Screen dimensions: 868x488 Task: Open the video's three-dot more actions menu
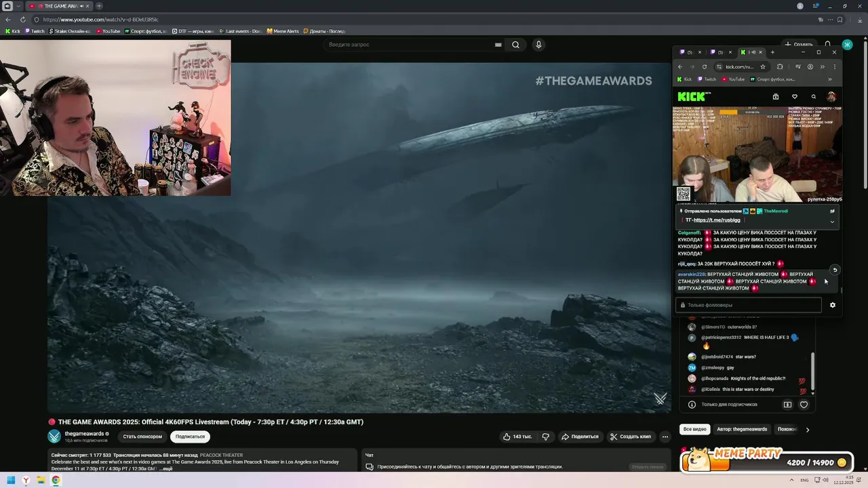tap(665, 436)
